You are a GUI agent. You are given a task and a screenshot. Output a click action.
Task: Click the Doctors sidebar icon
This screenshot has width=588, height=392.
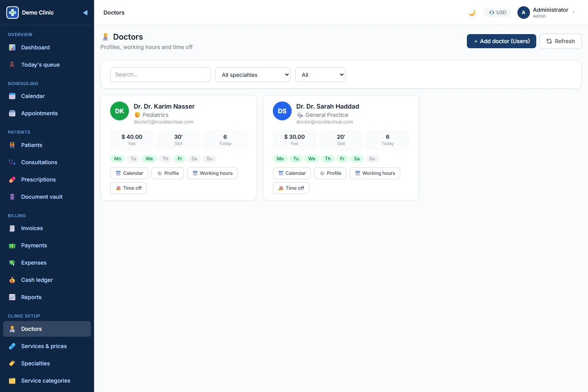tap(12, 329)
